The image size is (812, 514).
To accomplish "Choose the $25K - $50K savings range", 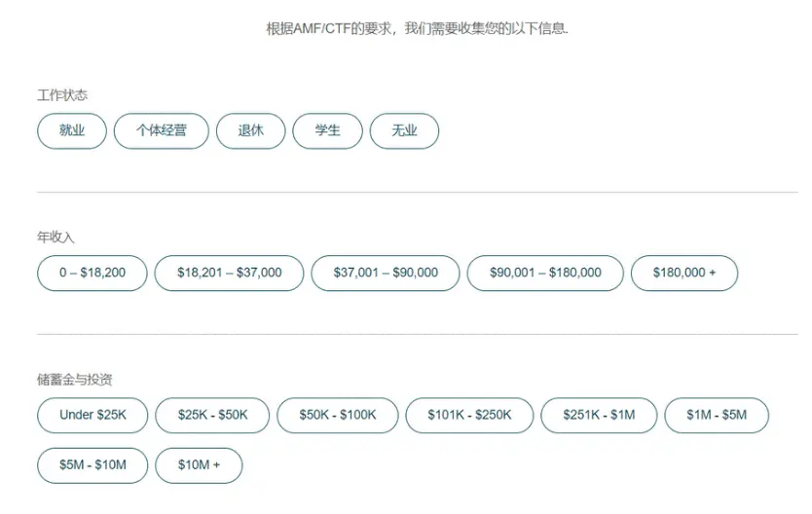I will point(212,415).
